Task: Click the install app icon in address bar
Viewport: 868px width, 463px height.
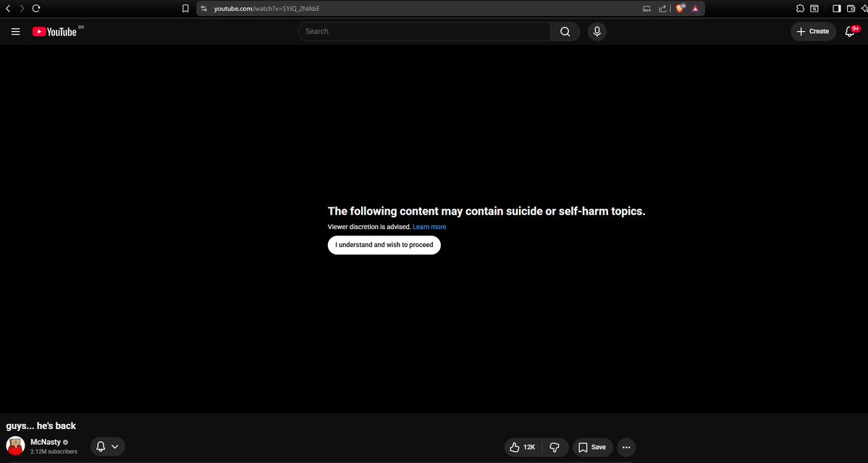Action: pos(646,8)
